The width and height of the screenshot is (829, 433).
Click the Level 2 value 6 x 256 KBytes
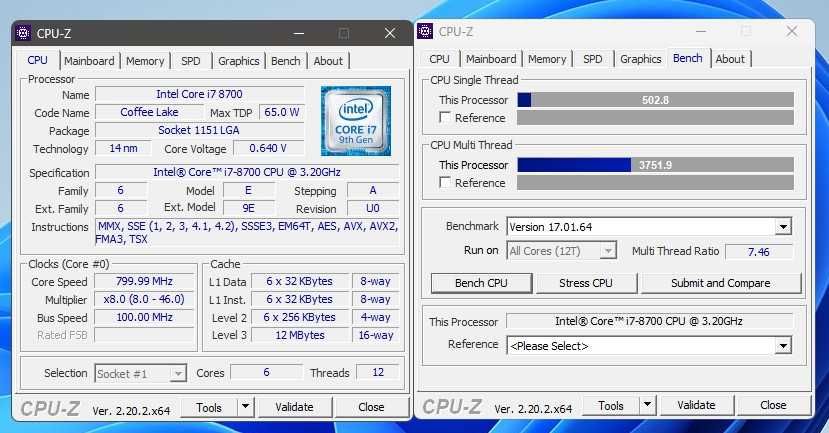click(x=300, y=317)
